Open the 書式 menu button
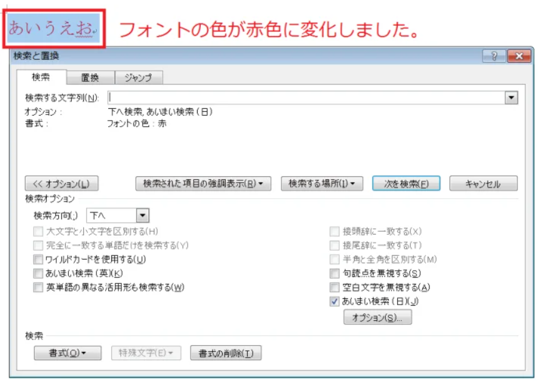Viewport: 546px width, 392px height. 67,353
